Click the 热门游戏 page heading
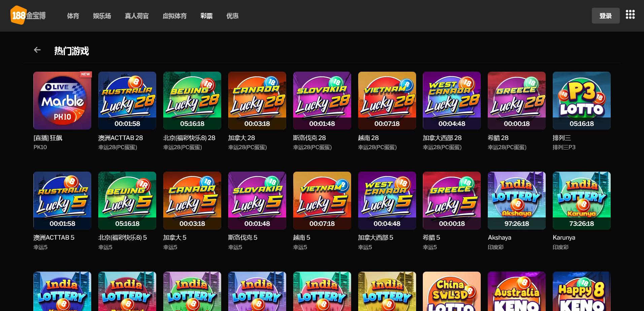The image size is (644, 311). [x=71, y=51]
